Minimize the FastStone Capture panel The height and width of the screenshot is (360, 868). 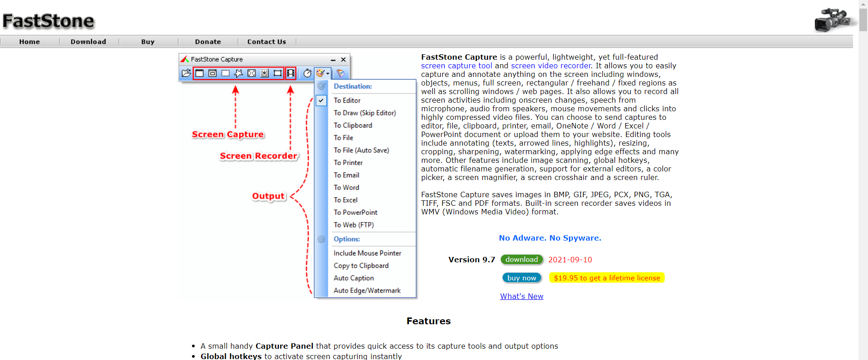[333, 59]
